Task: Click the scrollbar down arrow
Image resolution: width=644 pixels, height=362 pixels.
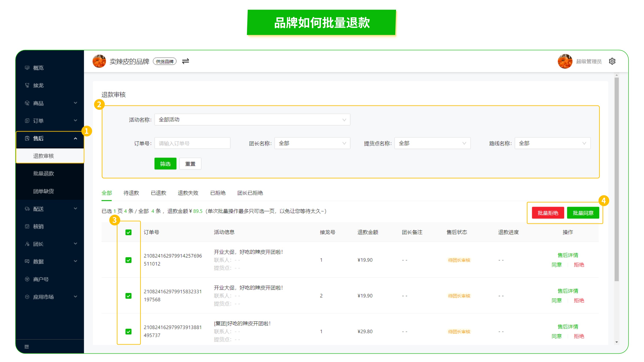Action: coord(617,342)
